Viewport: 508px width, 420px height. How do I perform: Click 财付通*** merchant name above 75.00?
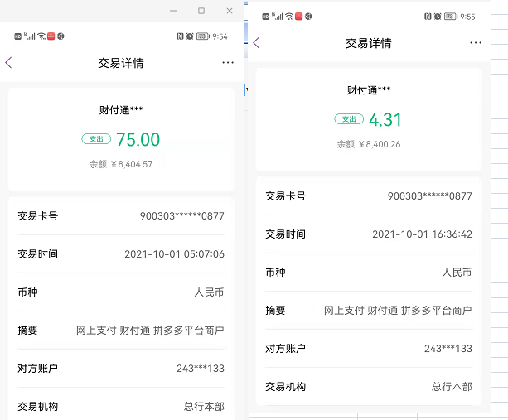point(121,109)
